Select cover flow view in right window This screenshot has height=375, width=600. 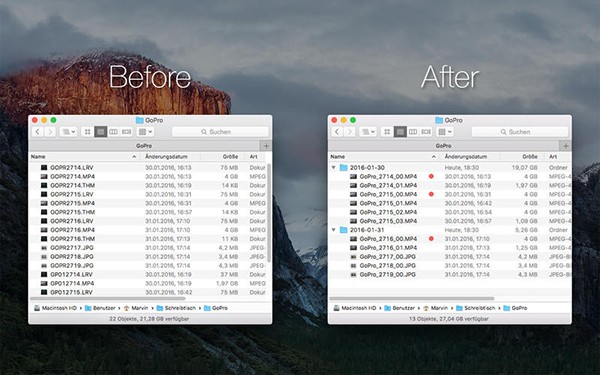[426, 132]
